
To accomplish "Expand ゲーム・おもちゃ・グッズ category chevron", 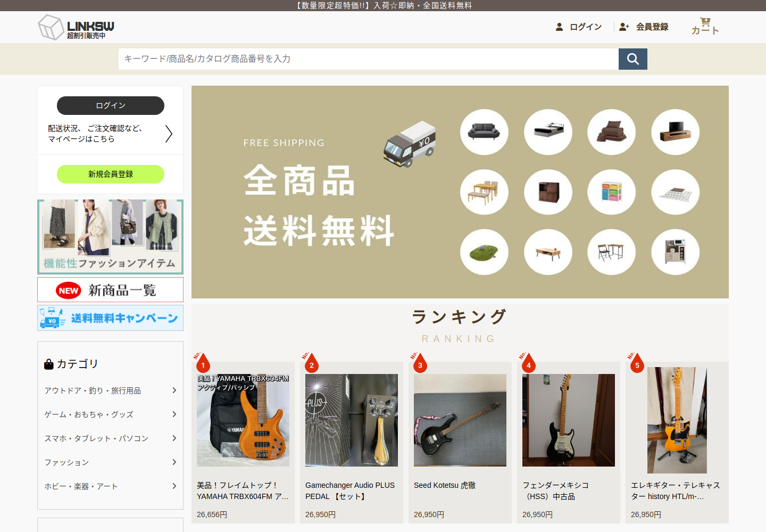I will [x=174, y=414].
